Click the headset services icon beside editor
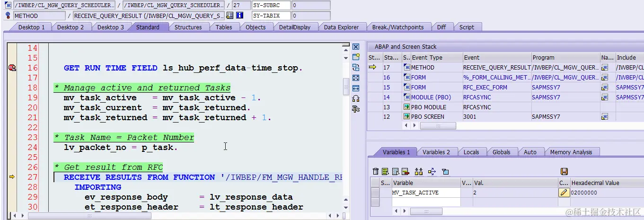This screenshot has width=644, height=220. click(x=356, y=99)
